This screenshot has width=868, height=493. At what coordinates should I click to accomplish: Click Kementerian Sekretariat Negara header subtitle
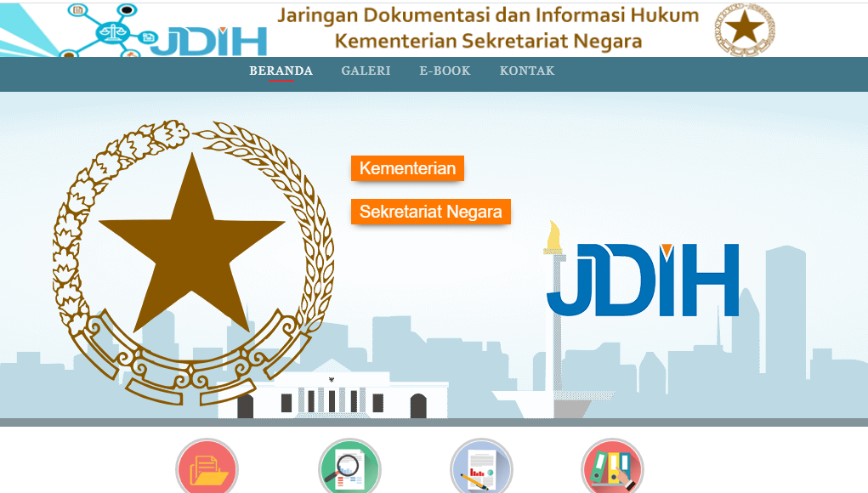point(488,41)
